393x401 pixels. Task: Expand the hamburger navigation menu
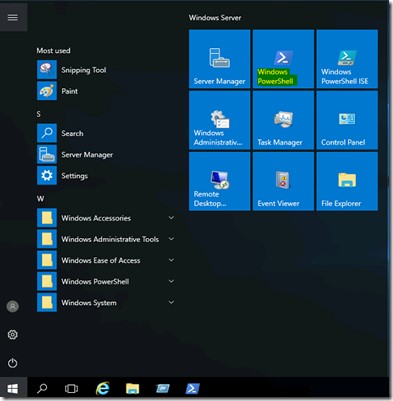point(13,17)
